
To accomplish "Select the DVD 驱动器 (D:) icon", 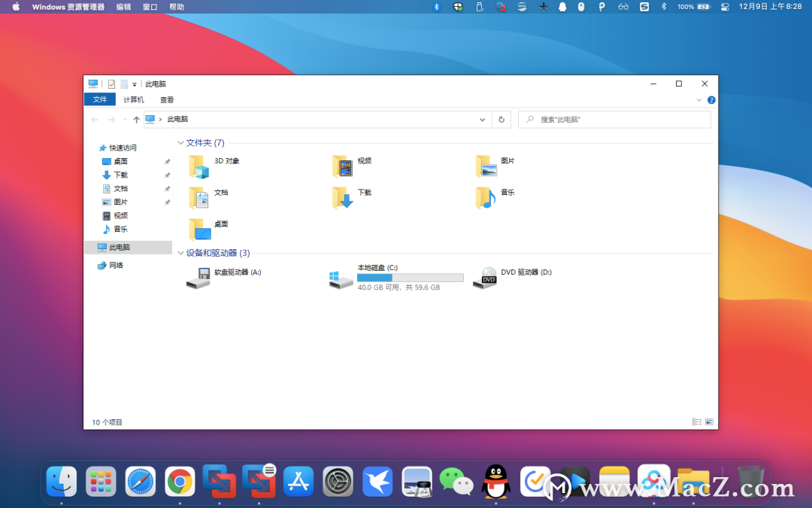I will click(x=485, y=278).
